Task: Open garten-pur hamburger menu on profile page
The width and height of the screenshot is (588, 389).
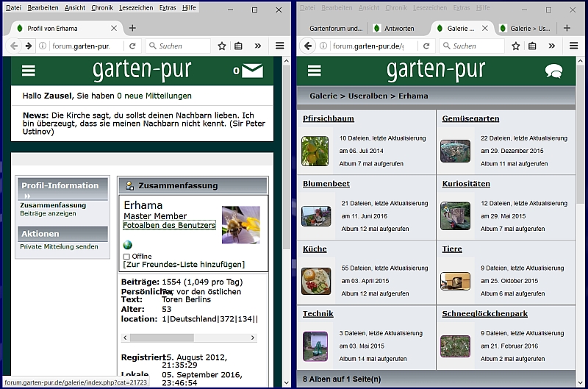Action: pos(29,71)
